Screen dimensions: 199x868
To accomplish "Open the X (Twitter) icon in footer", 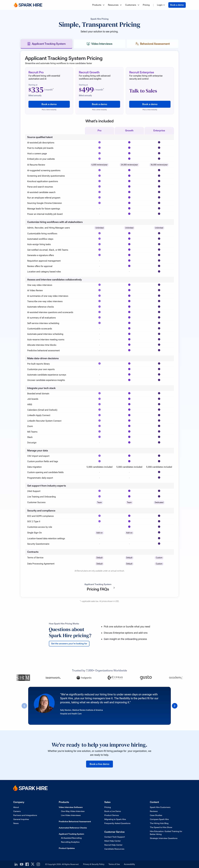I will [33, 864].
